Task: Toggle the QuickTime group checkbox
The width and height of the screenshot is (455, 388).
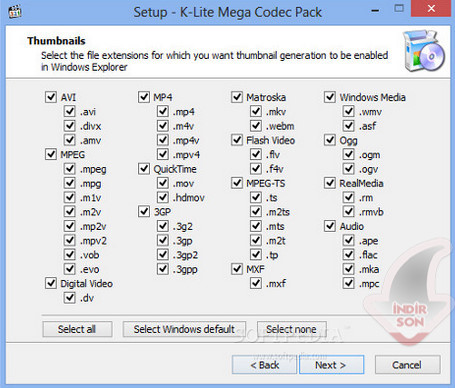Action: 144,169
